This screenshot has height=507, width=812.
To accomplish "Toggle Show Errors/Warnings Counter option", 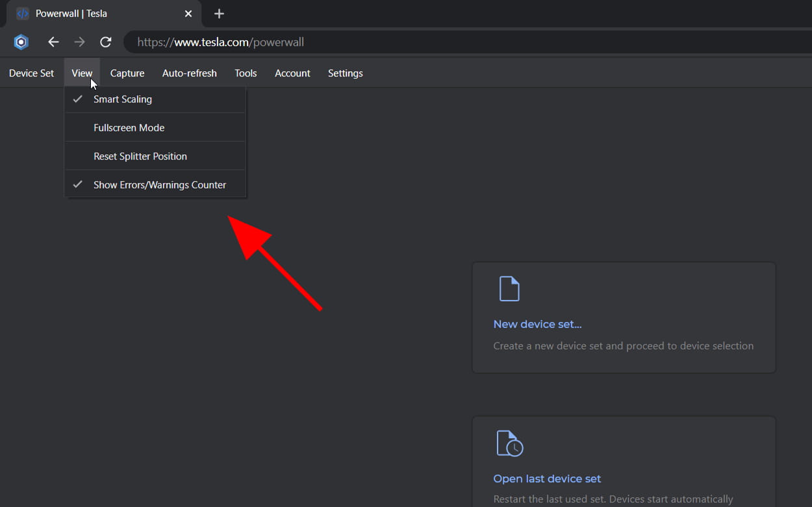I will tap(155, 185).
